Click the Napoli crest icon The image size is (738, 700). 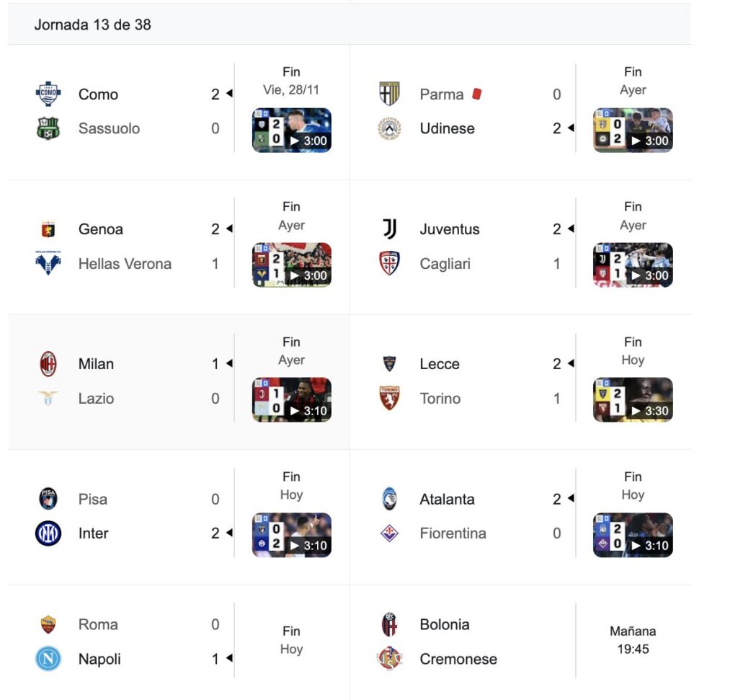click(48, 659)
